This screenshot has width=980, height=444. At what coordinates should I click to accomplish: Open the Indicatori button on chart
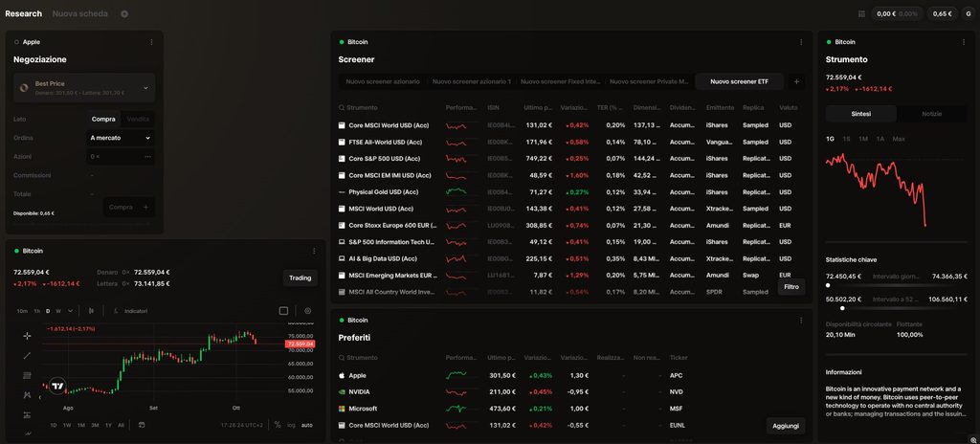coord(130,311)
